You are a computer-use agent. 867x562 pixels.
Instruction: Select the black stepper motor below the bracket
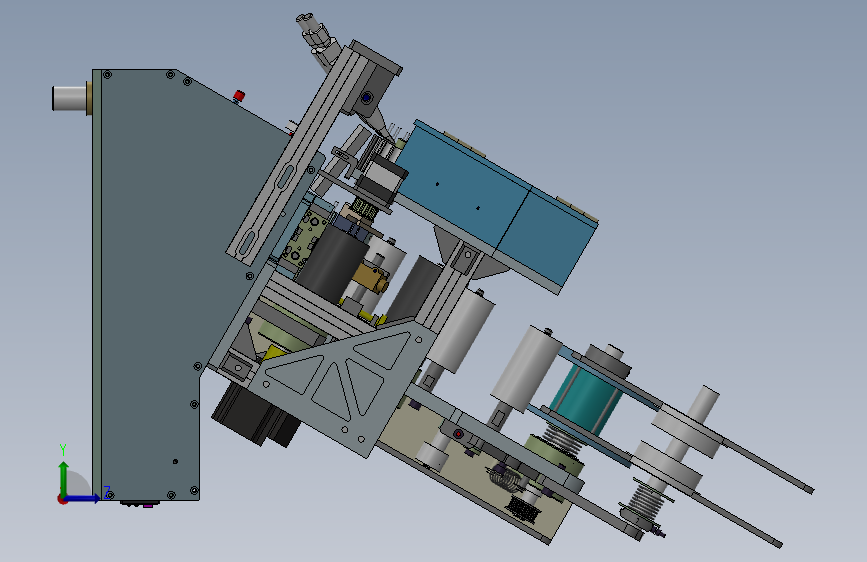pyautogui.click(x=255, y=415)
